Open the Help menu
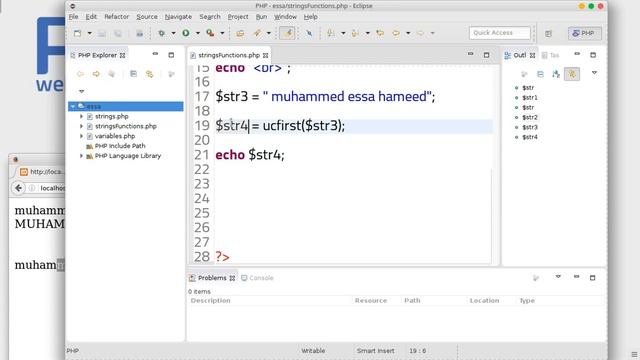This screenshot has width=640, height=360. pyautogui.click(x=311, y=17)
